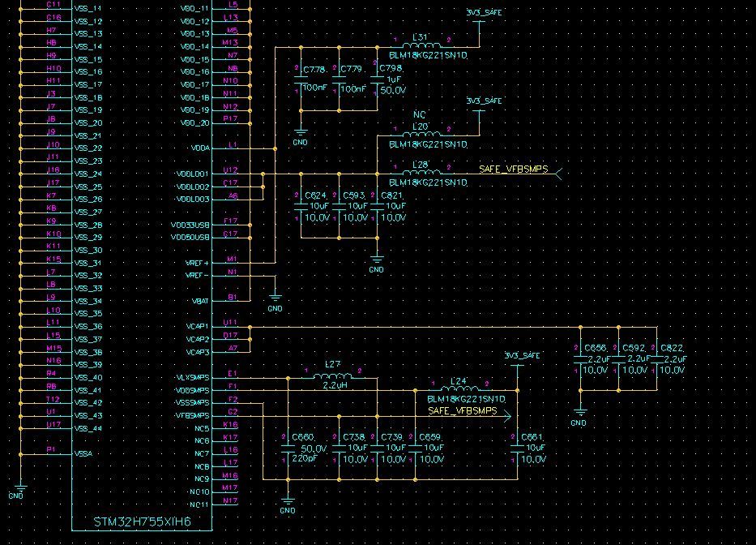Click the VDD_20 pin label
The height and width of the screenshot is (545, 756).
click(x=194, y=123)
